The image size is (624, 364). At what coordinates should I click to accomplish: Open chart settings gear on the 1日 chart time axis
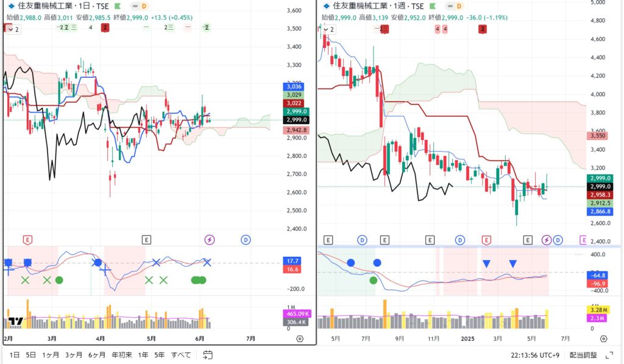click(x=300, y=339)
